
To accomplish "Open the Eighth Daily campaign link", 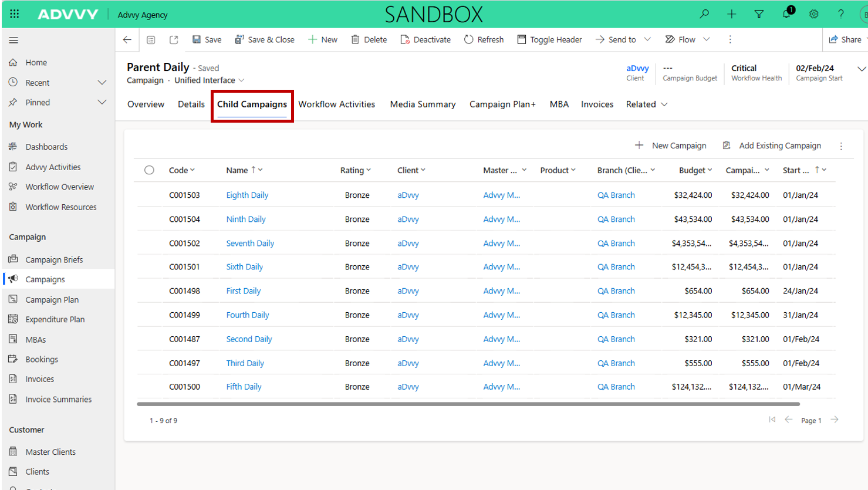I will point(247,195).
